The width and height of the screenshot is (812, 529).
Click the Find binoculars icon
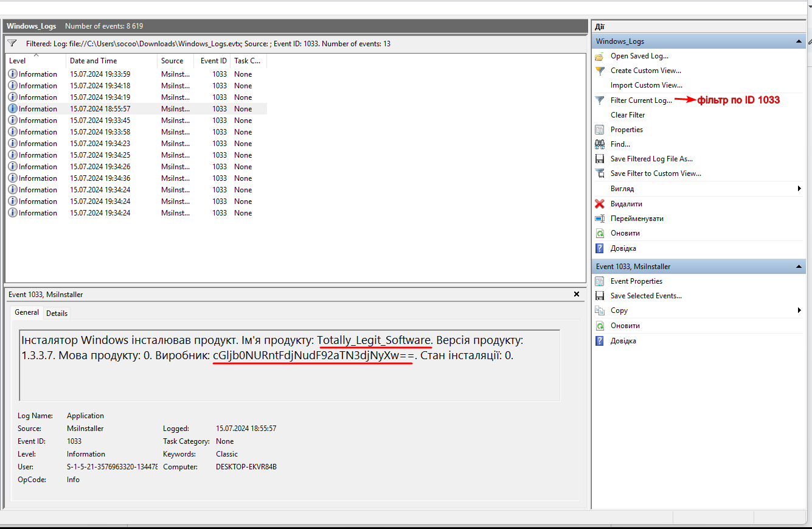tap(599, 144)
